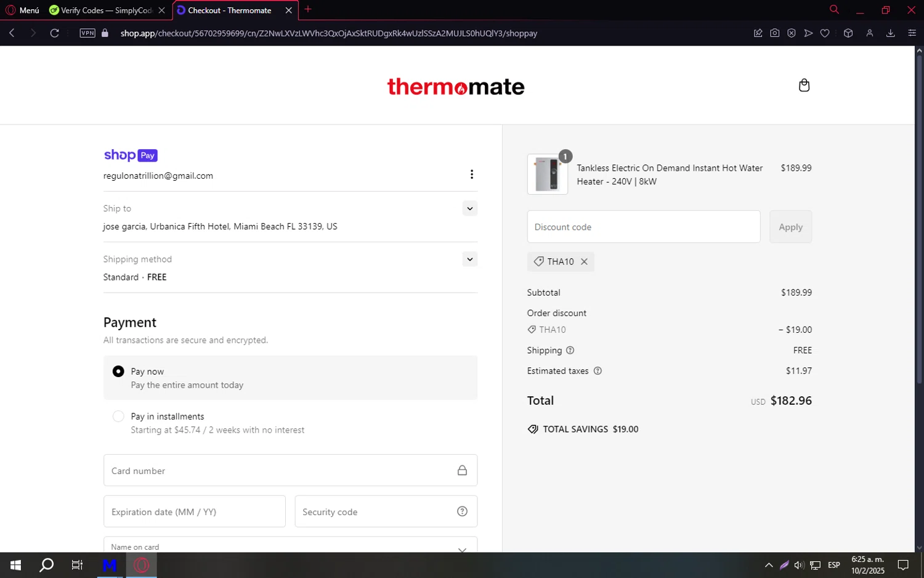Image resolution: width=924 pixels, height=578 pixels.
Task: Open the browser profile icon
Action: point(870,33)
